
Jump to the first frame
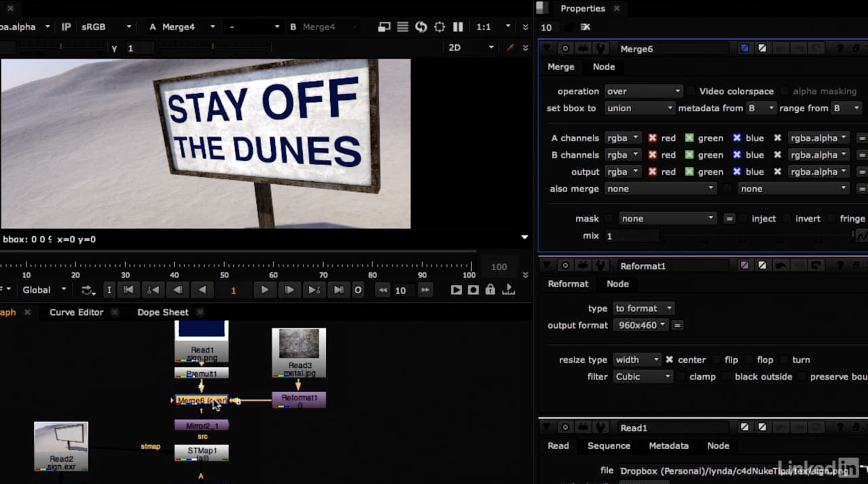coord(129,290)
